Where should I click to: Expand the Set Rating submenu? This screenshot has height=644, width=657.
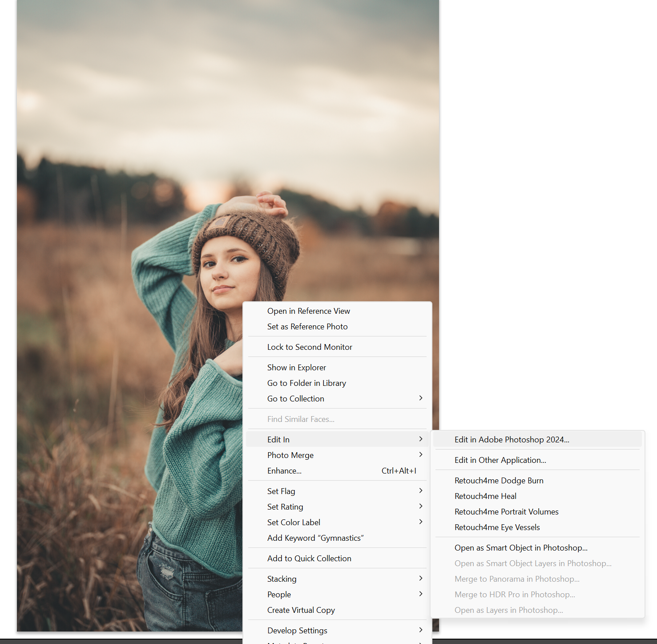pos(285,506)
